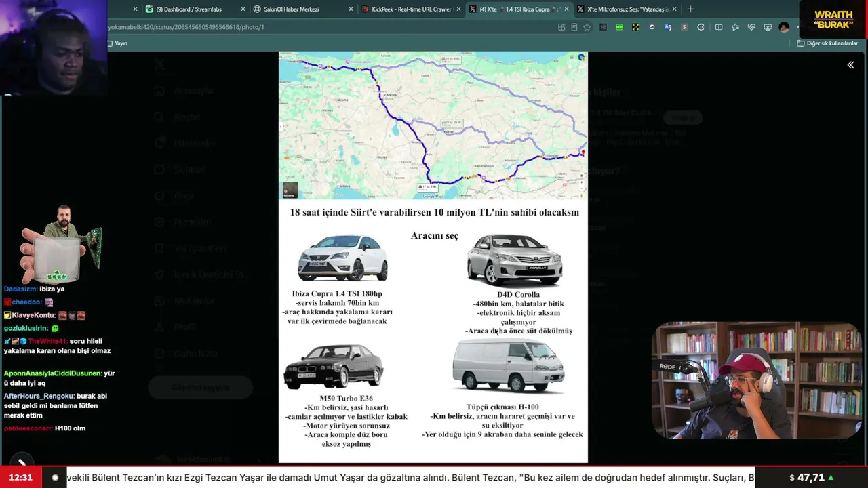868x488 pixels.
Task: Close the X'te Mikrofonsuz Ses tab
Action: tap(675, 9)
